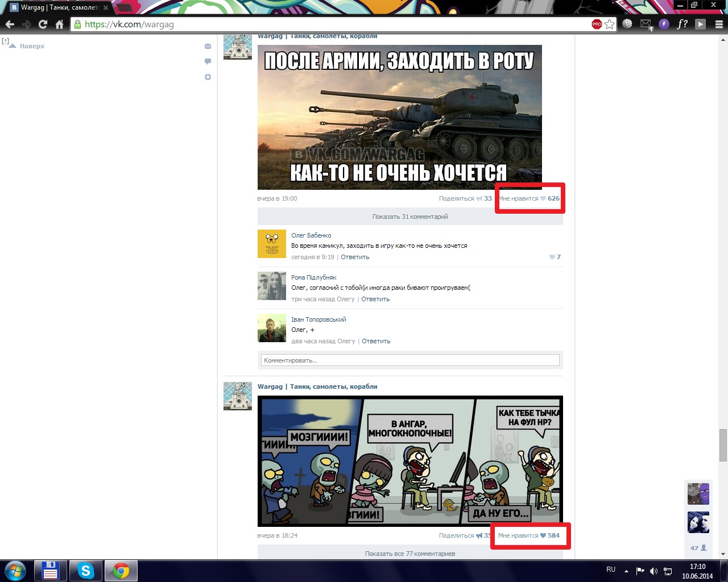Click the browser forward arrow
Image resolution: width=728 pixels, height=582 pixels.
(26, 24)
